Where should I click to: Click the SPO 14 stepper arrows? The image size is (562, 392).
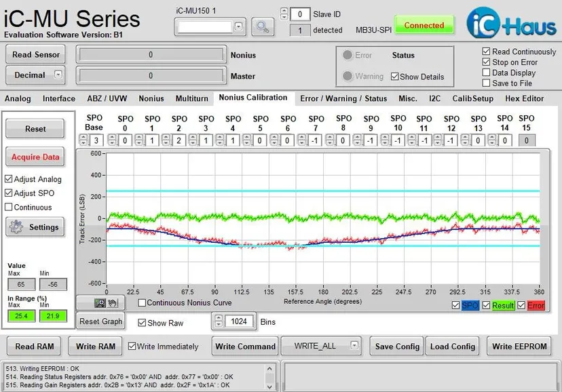[x=491, y=140]
